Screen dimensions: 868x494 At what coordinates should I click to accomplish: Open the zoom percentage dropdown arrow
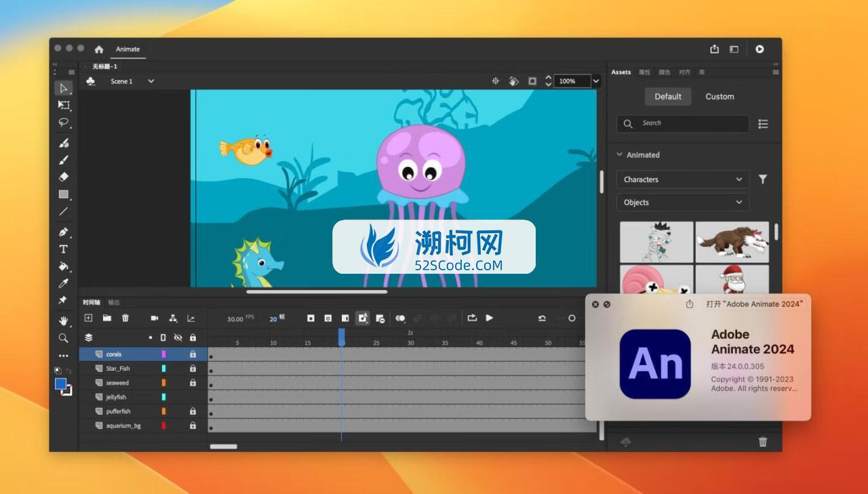coord(596,81)
